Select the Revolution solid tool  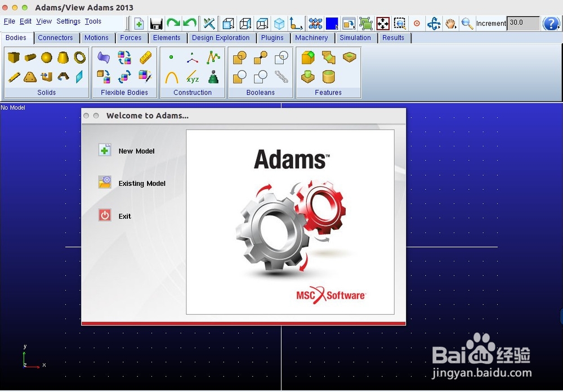pos(63,77)
